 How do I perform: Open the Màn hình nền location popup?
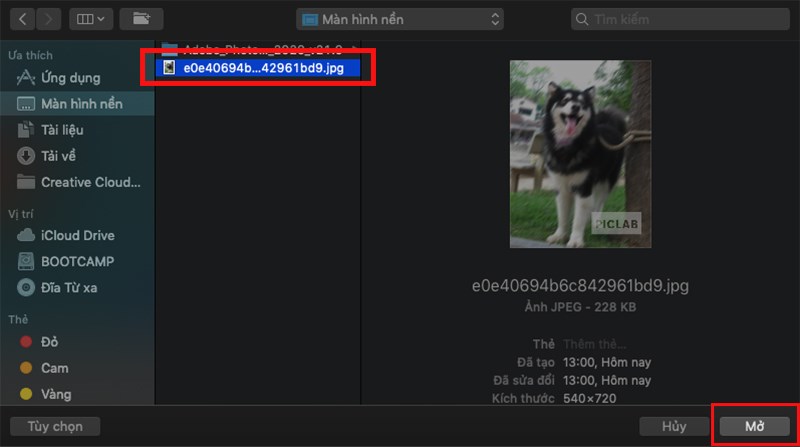click(399, 19)
